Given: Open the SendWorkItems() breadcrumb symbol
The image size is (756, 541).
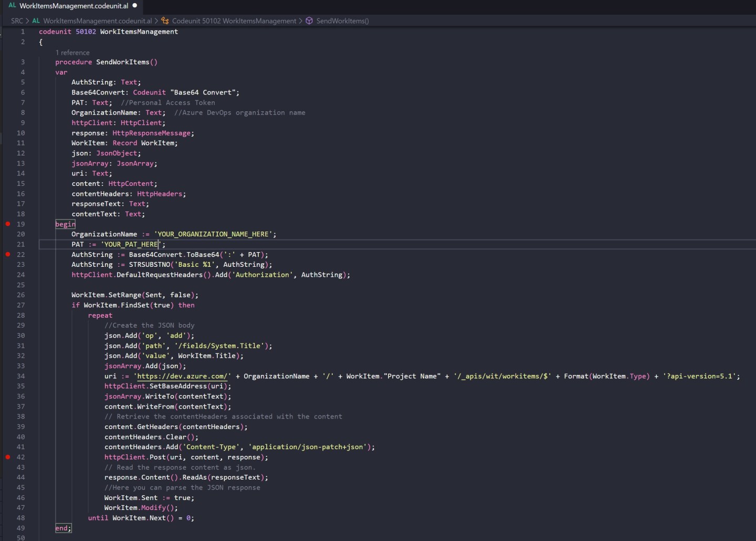Looking at the screenshot, I should pyautogui.click(x=342, y=21).
